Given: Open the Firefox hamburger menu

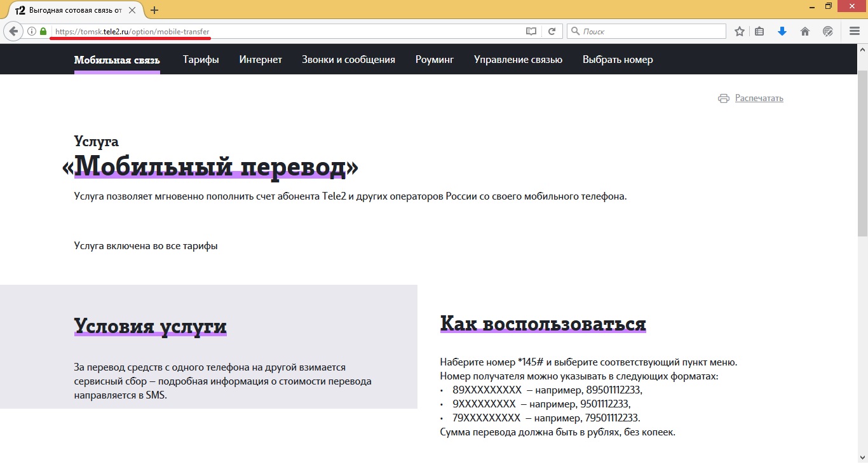Looking at the screenshot, I should [x=853, y=31].
